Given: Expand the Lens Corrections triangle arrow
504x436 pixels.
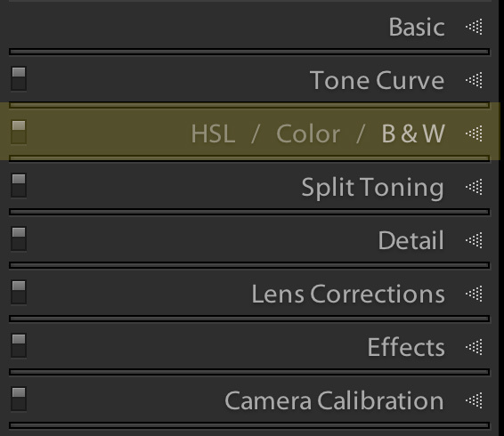Looking at the screenshot, I should pyautogui.click(x=474, y=294).
